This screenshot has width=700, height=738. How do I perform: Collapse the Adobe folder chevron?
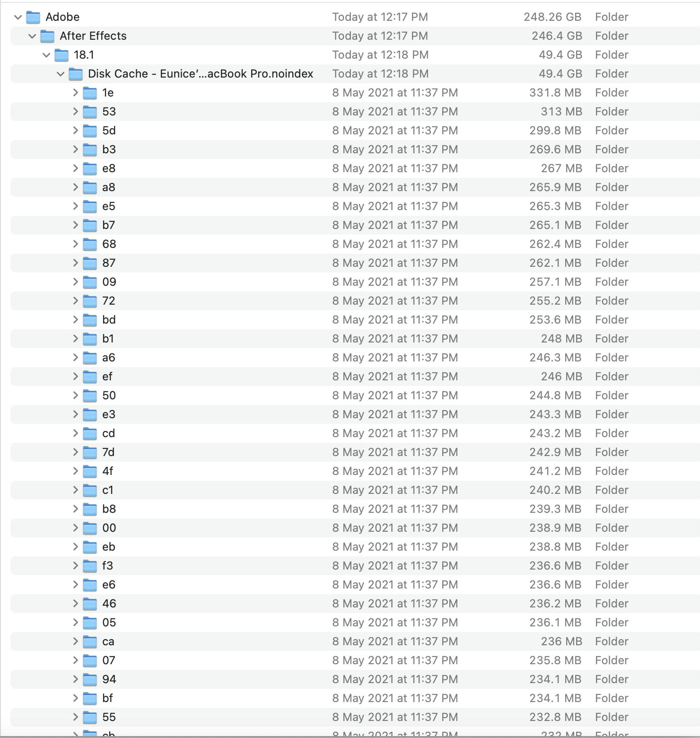tap(18, 18)
